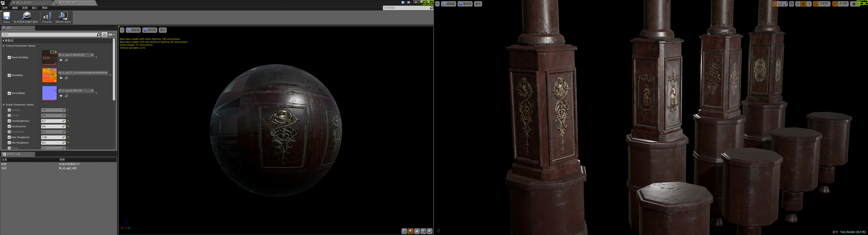Toggle scale snapping arrow icon
Image resolution: width=868 pixels, height=235 pixels.
(835, 4)
